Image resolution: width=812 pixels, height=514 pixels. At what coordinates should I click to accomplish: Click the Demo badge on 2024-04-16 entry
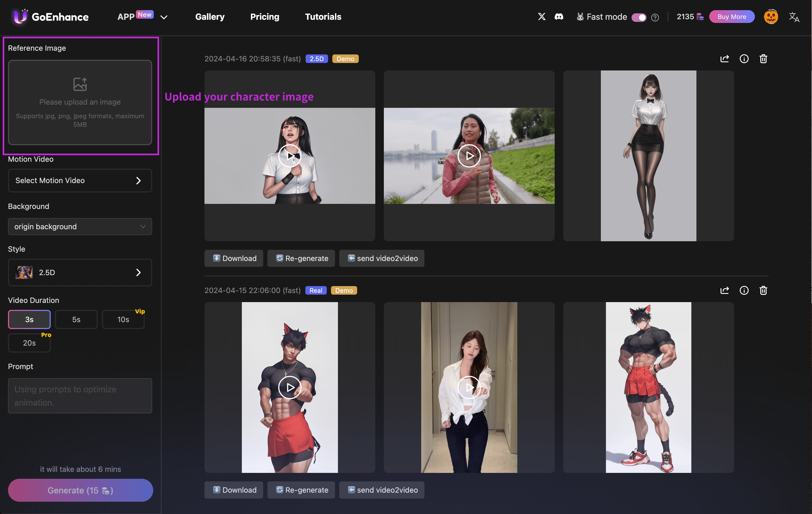[x=345, y=59]
